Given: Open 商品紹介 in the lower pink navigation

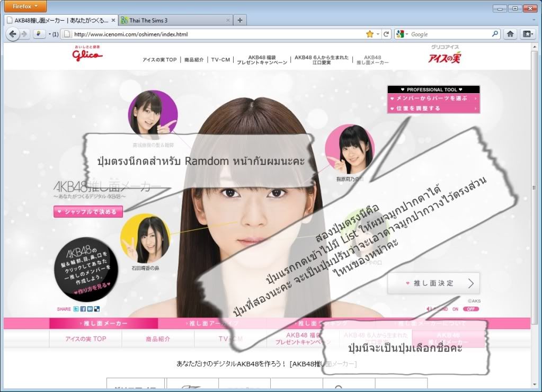Looking at the screenshot, I should click(x=158, y=339).
